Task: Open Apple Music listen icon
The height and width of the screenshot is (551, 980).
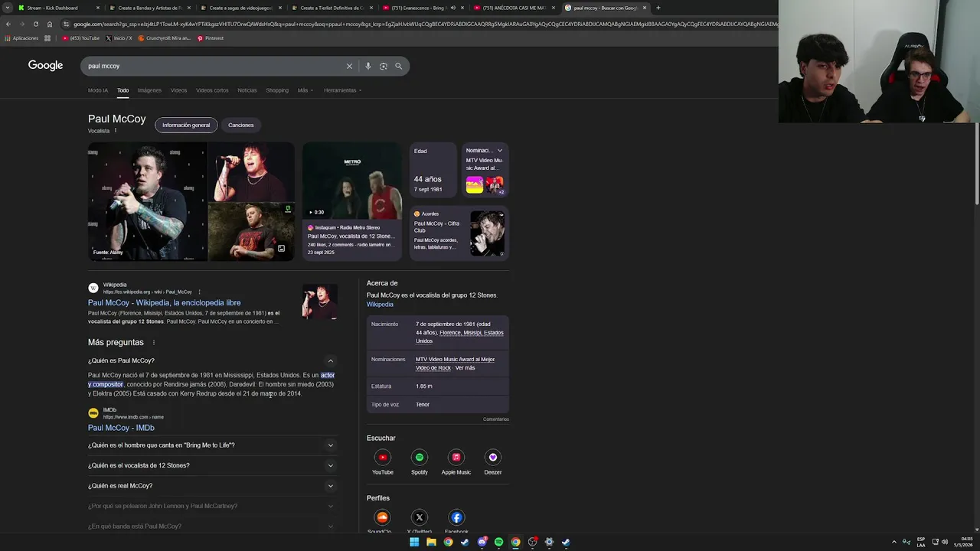Action: (x=456, y=458)
